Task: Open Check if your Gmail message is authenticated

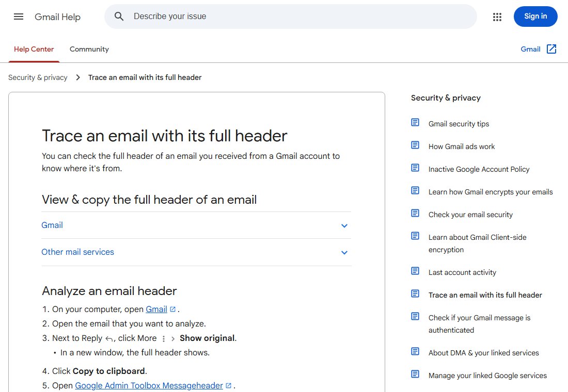Action: (x=479, y=324)
